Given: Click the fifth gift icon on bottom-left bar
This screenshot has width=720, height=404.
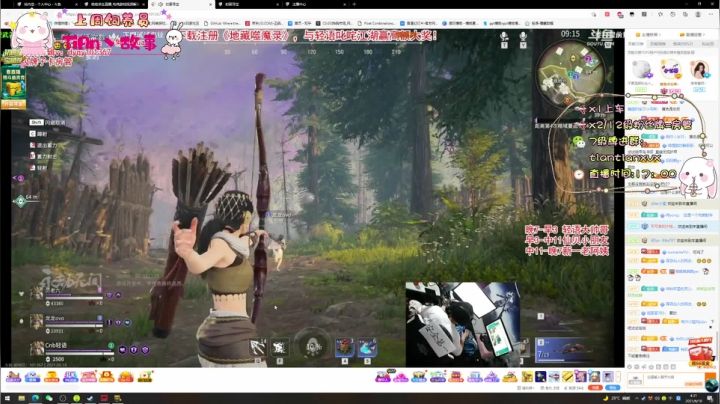Looking at the screenshot, I should coord(88,377).
